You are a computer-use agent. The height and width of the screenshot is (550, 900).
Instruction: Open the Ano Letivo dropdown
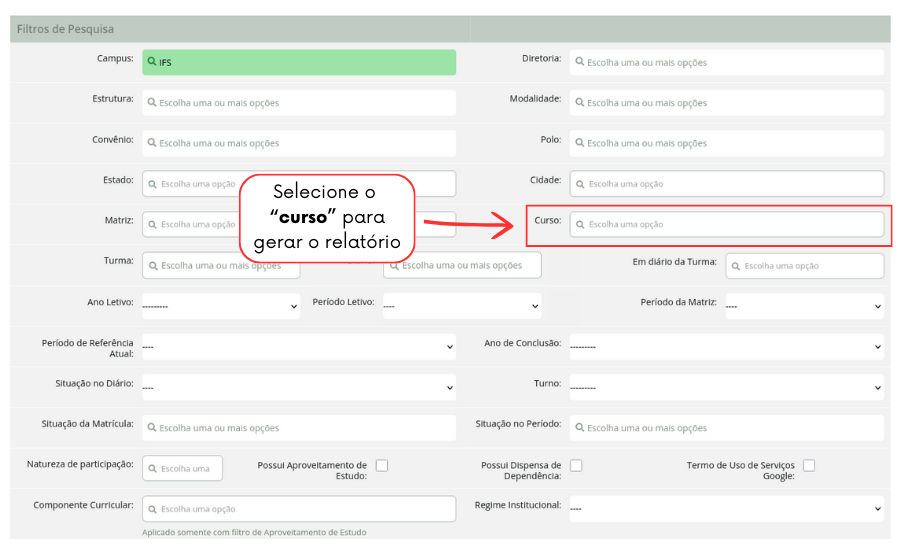(220, 306)
